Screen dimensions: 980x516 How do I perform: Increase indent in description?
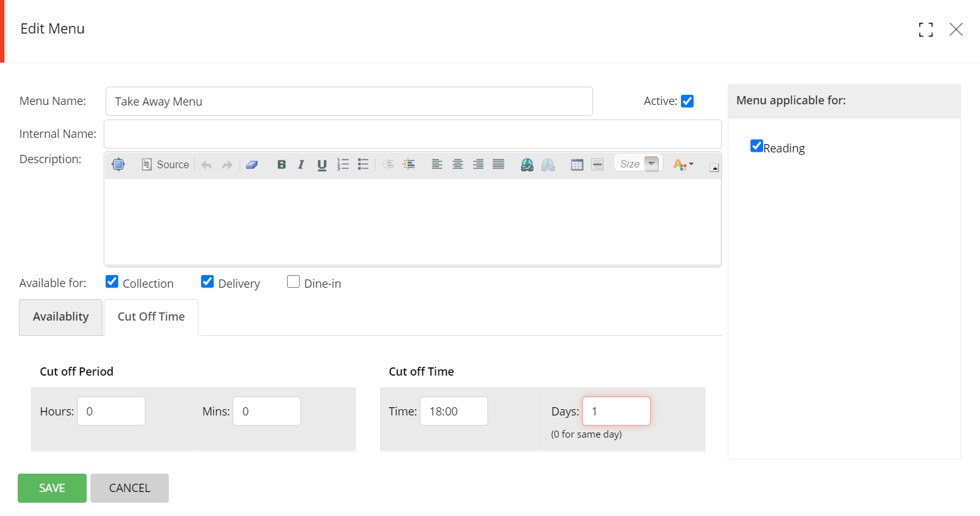pos(408,164)
